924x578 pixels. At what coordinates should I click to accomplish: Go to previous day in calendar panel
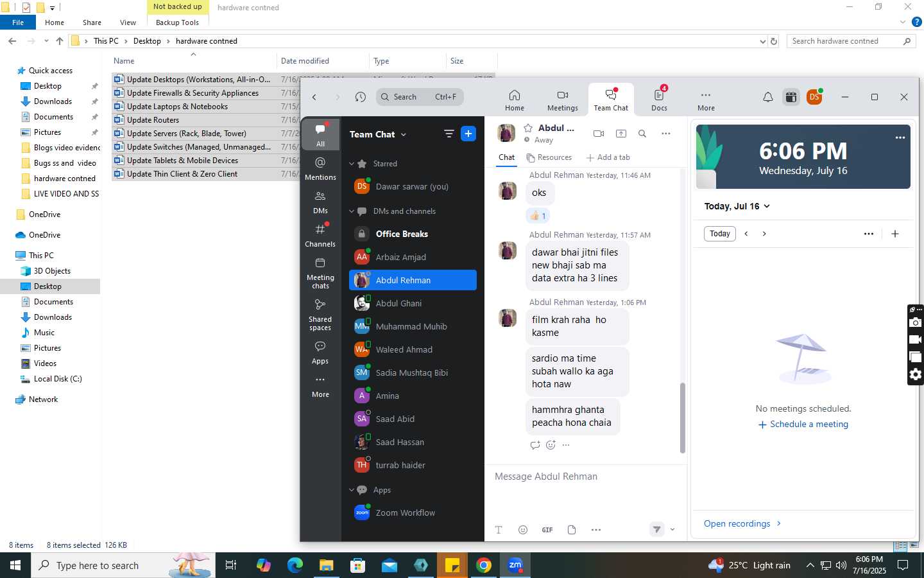pyautogui.click(x=746, y=234)
